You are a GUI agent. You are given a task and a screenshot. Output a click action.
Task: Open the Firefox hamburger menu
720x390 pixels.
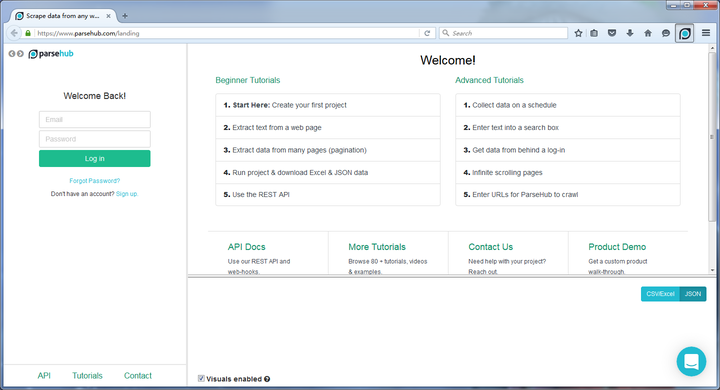(706, 33)
